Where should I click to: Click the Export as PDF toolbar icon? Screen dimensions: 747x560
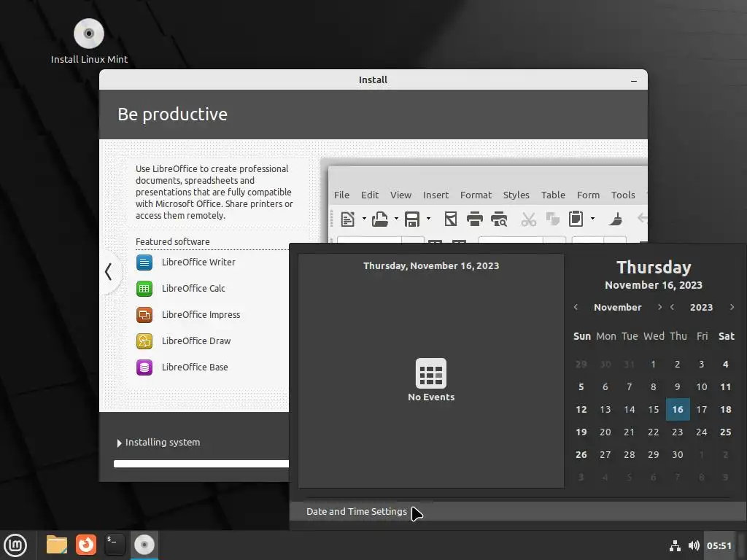point(451,219)
